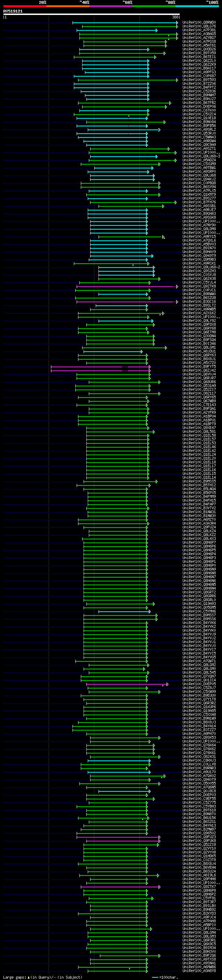Select hit UniRef100_A9RCK1

coord(199,263)
